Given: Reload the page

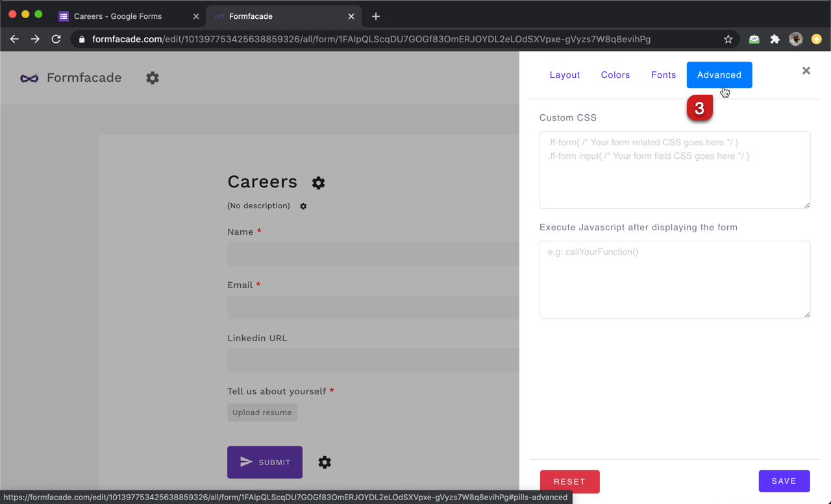Looking at the screenshot, I should [56, 40].
